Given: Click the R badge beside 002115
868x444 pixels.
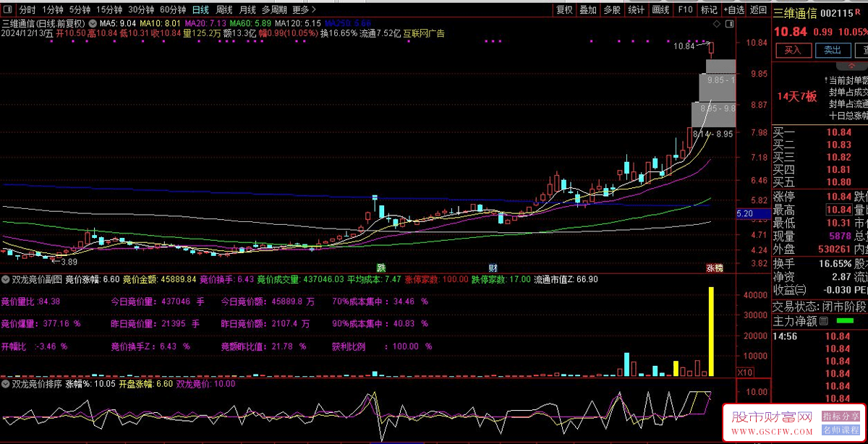Looking at the screenshot, I should [x=858, y=13].
